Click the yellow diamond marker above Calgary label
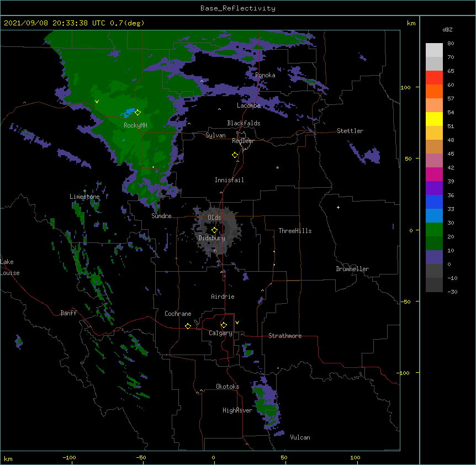 point(224,325)
